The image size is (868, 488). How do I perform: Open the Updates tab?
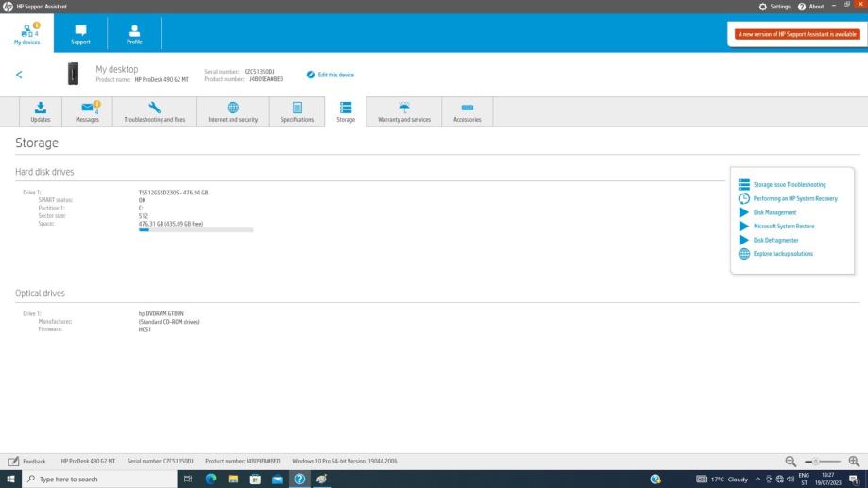point(41,111)
